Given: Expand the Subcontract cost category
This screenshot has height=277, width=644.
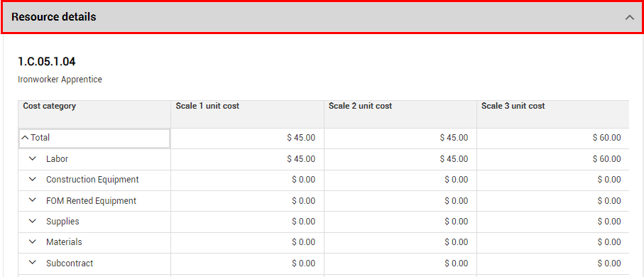Looking at the screenshot, I should tap(33, 263).
